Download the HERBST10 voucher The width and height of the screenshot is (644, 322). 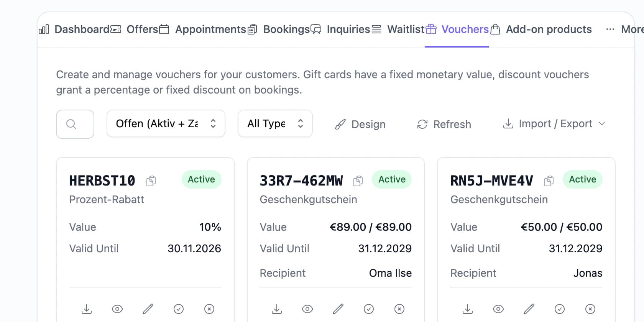pyautogui.click(x=87, y=309)
